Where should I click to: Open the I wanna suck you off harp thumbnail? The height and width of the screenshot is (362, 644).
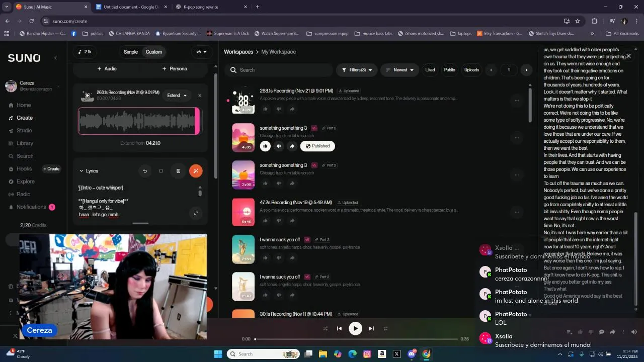[x=243, y=249]
